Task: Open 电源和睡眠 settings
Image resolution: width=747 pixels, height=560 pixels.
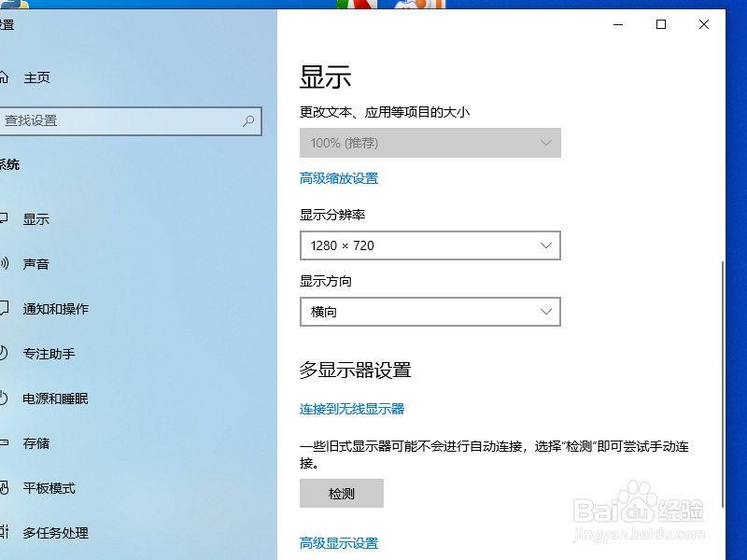Action: click(x=56, y=399)
